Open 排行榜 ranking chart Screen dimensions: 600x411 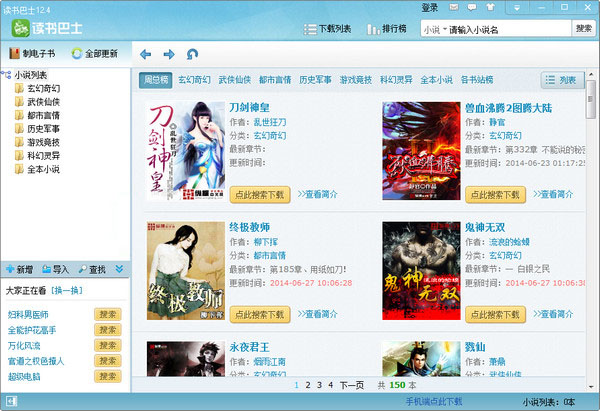[386, 29]
